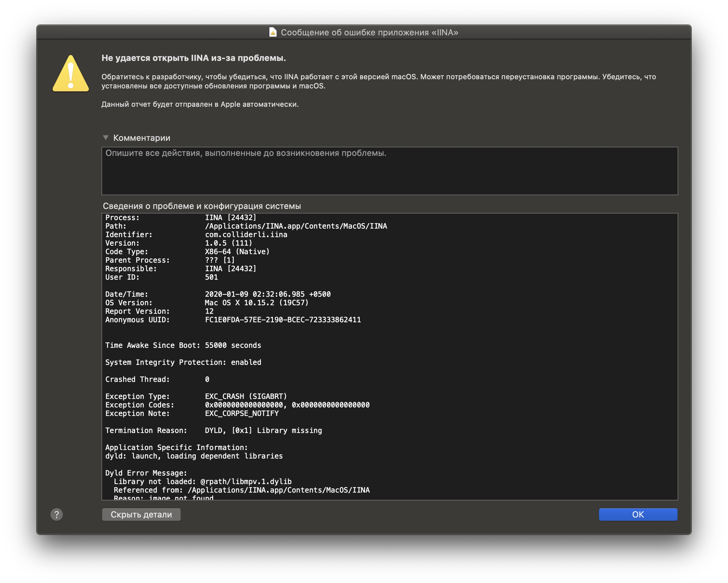Click the 'Library not loaded' libmpv line
Image resolution: width=728 pixels, height=583 pixels.
202,481
